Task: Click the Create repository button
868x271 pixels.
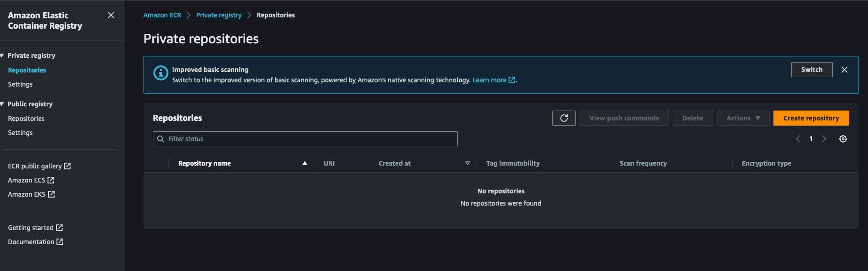Action: (x=811, y=118)
